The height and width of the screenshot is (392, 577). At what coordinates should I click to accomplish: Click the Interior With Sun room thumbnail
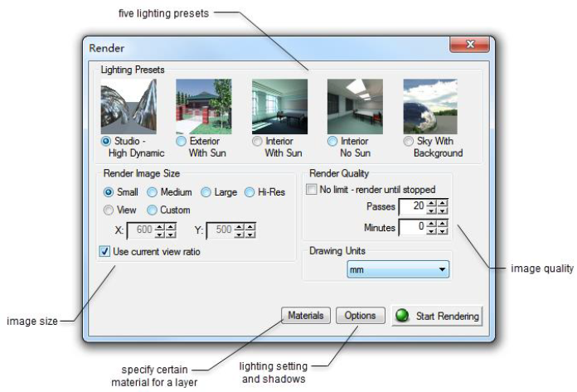[x=279, y=106]
